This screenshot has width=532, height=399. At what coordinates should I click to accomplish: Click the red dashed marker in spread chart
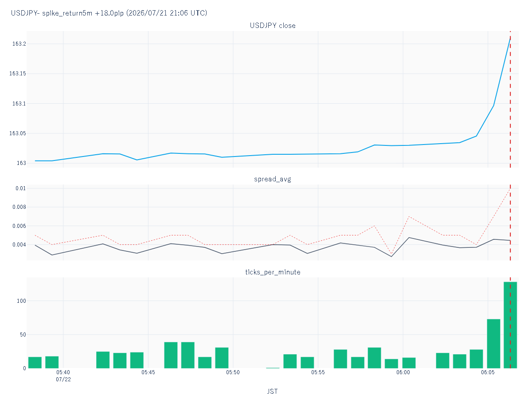tap(510, 222)
